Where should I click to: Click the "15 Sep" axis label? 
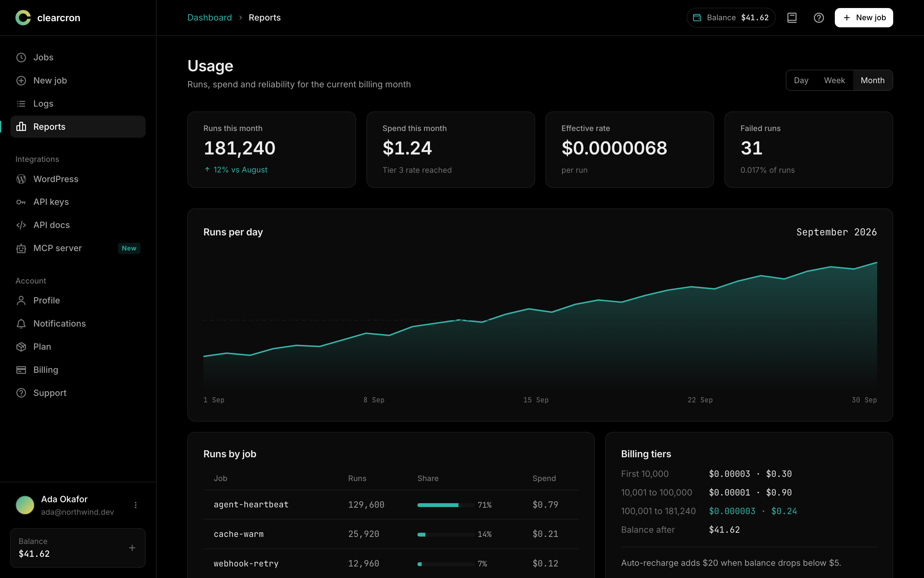coord(536,400)
